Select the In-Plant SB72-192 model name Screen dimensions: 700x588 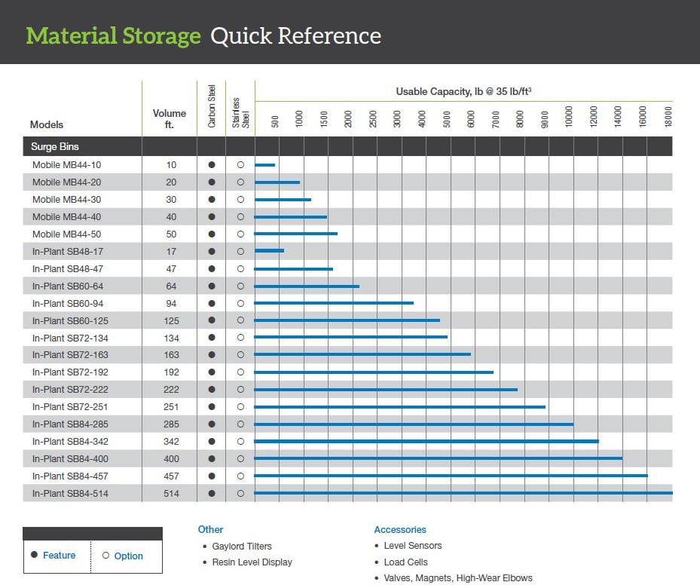(70, 372)
